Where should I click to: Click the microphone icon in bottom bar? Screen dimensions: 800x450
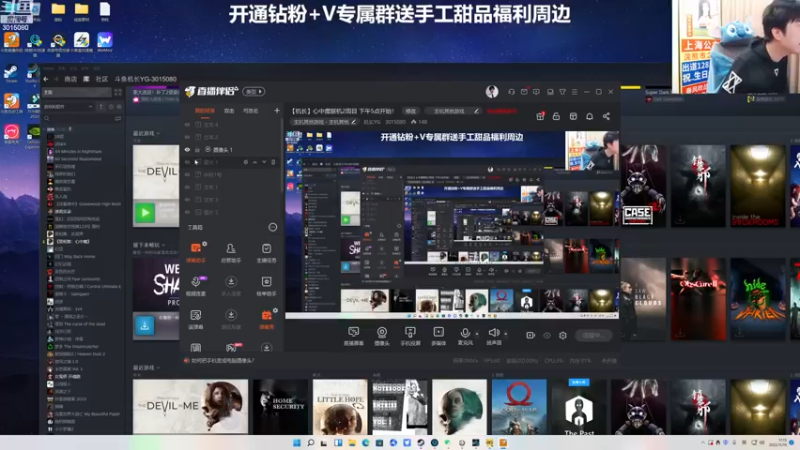tap(465, 333)
